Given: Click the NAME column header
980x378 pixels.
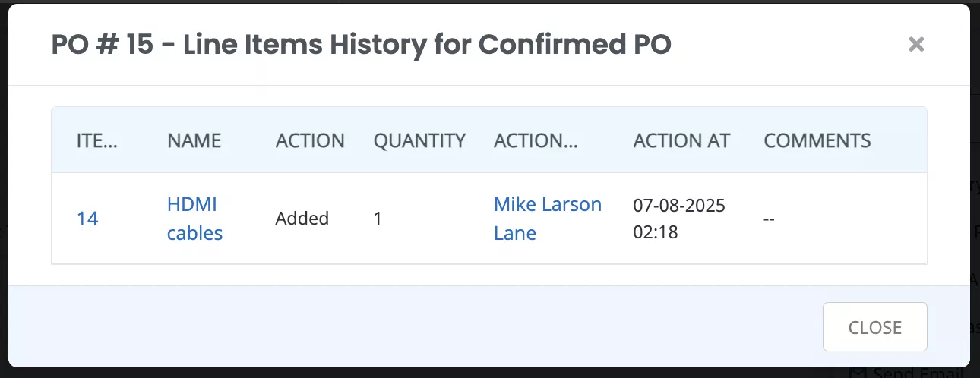Looking at the screenshot, I should [x=194, y=140].
